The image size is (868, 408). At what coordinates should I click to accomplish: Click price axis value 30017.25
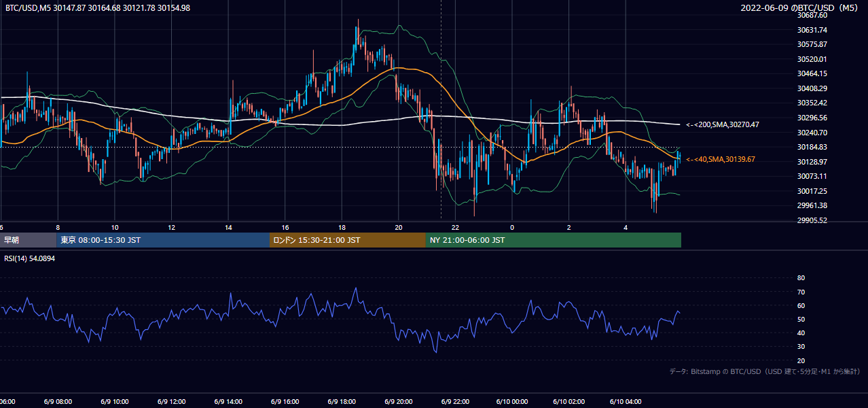[x=812, y=191]
